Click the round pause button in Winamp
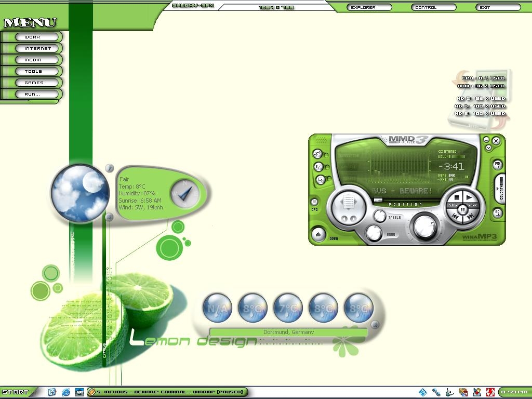Viewport: 532px width, 399px height. tap(463, 210)
